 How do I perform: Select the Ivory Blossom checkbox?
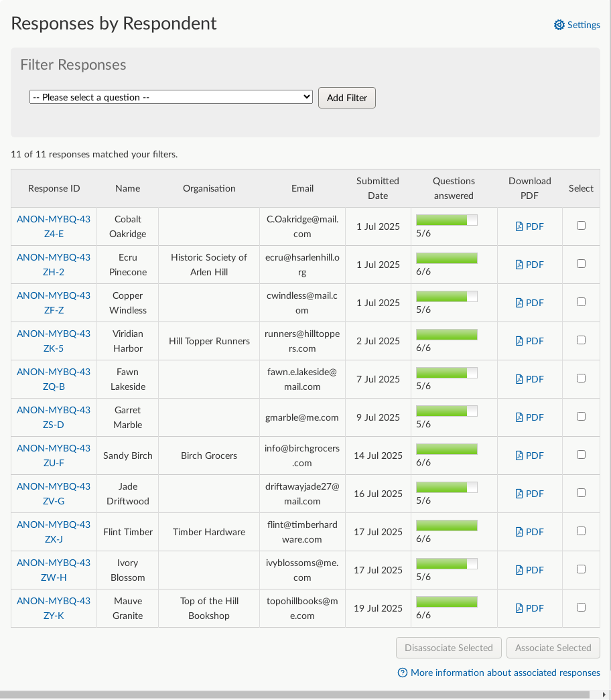tap(581, 569)
